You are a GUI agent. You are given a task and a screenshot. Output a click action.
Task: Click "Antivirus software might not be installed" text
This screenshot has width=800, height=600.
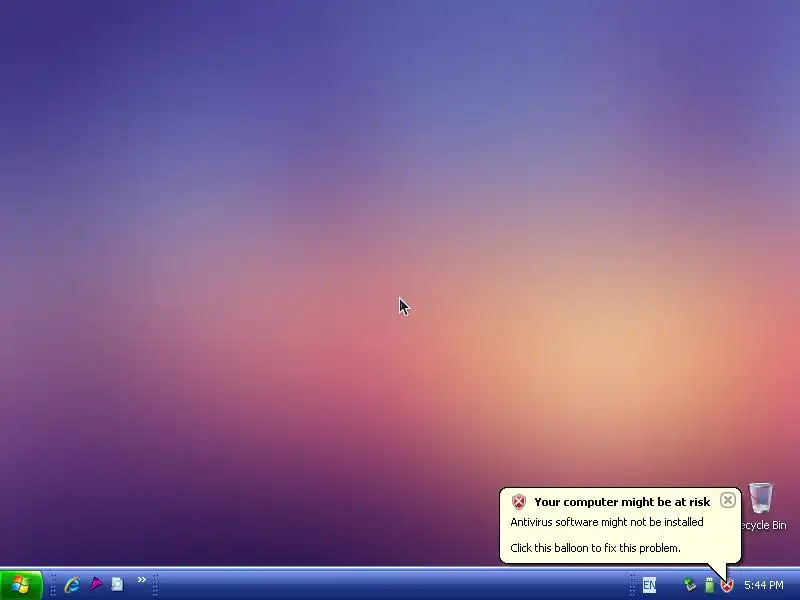click(x=607, y=522)
